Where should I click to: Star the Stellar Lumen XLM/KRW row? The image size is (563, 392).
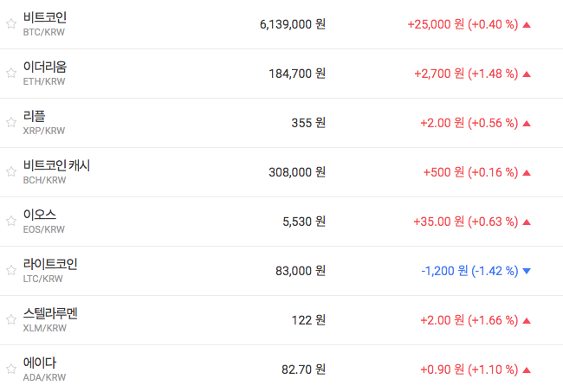[x=11, y=320]
